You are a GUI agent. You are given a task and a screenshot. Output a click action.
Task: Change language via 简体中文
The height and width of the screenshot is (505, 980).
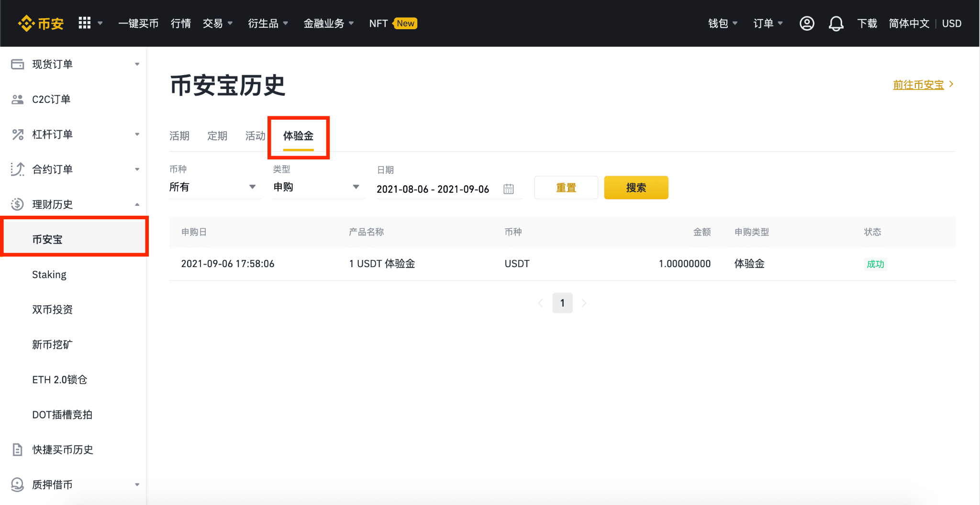909,23
